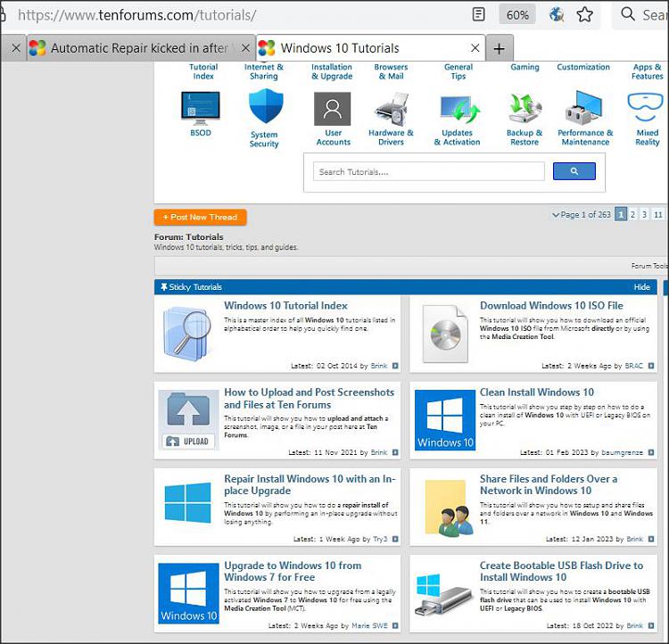Expand the Page 1 of 263 dropdown
669x644 pixels.
(582, 215)
